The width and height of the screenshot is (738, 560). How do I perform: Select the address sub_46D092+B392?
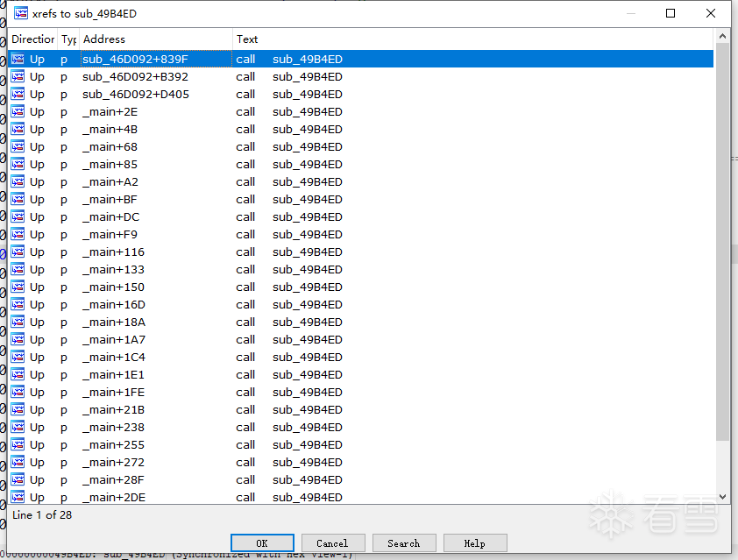[x=135, y=76]
